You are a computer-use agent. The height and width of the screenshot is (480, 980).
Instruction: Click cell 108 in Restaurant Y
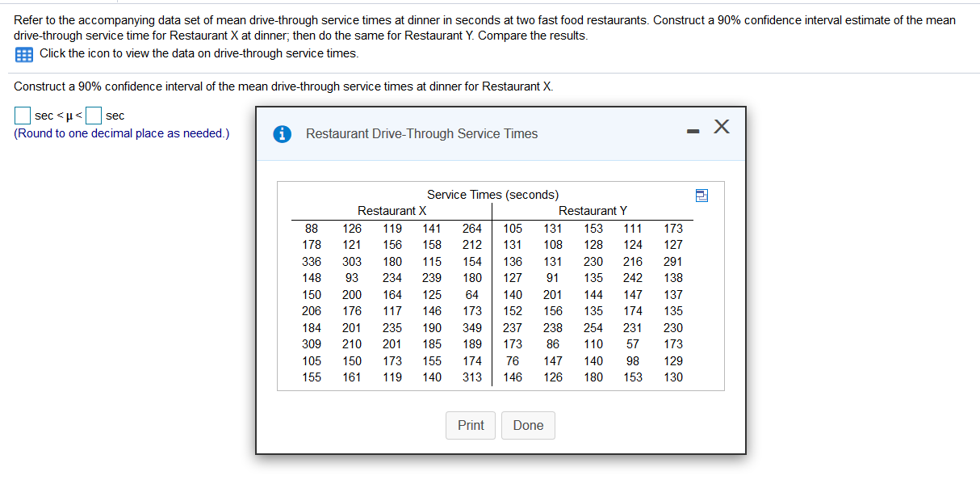pos(553,245)
